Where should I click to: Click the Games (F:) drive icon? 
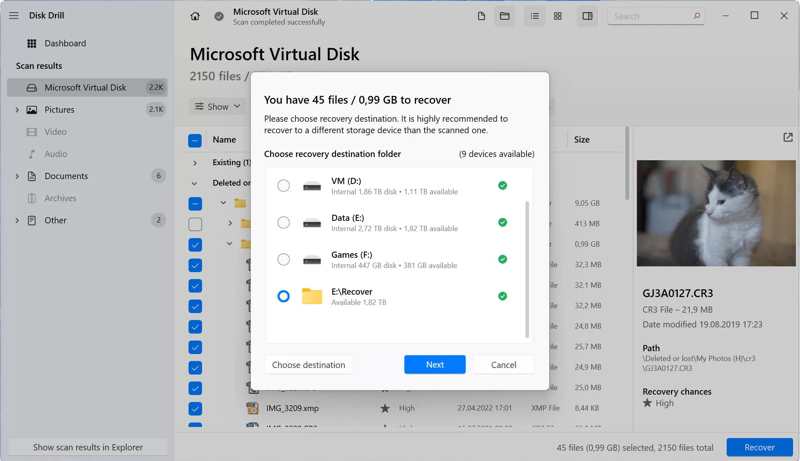coord(312,260)
